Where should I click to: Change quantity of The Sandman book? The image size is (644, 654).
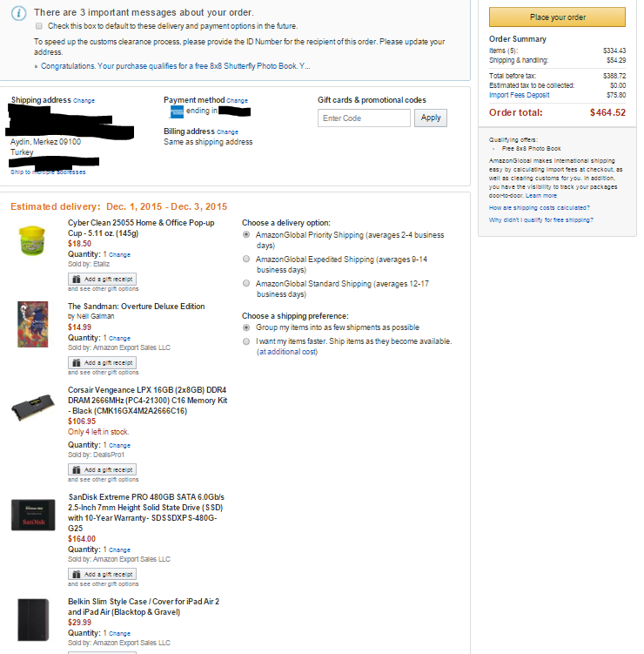point(119,338)
